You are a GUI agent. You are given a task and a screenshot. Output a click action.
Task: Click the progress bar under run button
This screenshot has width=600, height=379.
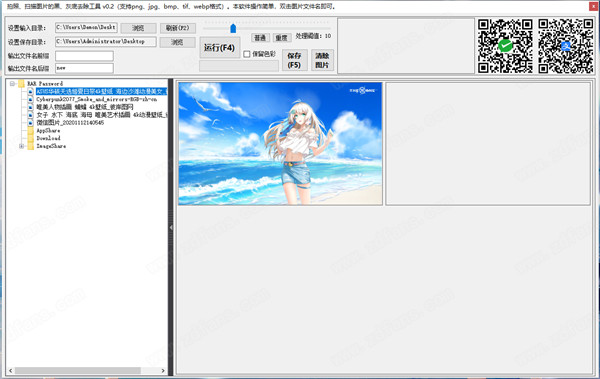(x=239, y=66)
